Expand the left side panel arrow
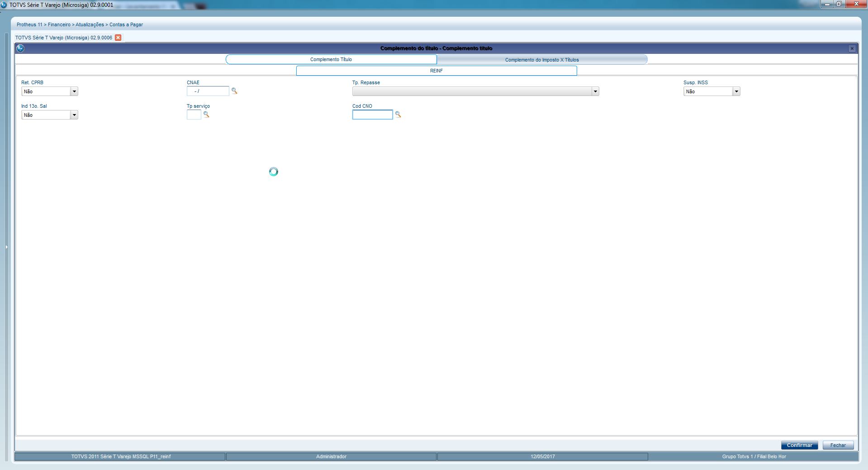 tap(6, 247)
